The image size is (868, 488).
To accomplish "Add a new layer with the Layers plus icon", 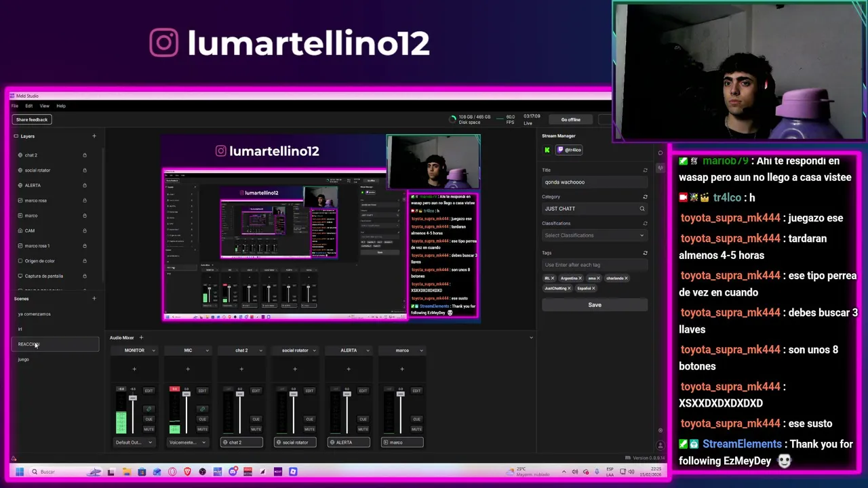I will pyautogui.click(x=94, y=136).
